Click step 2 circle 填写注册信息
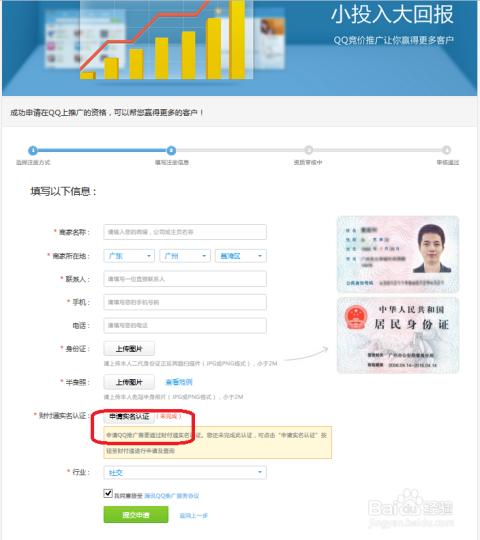Image resolution: width=480 pixels, height=540 pixels. [x=171, y=150]
